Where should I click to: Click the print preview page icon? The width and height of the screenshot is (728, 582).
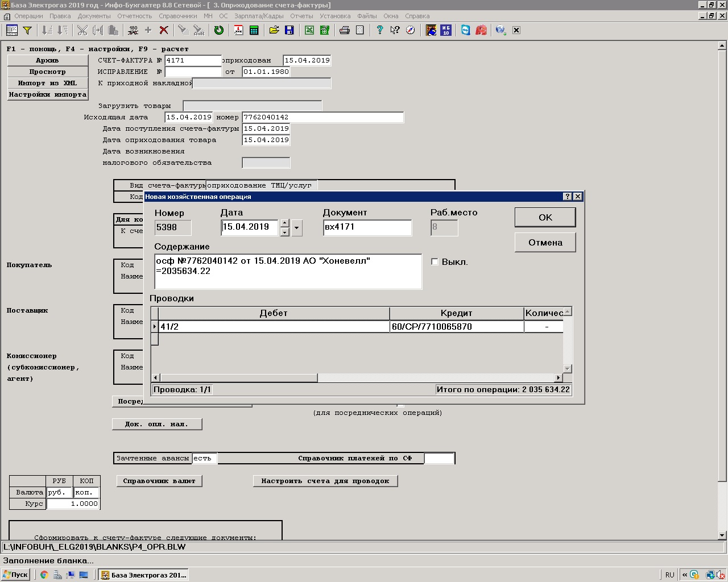click(360, 30)
